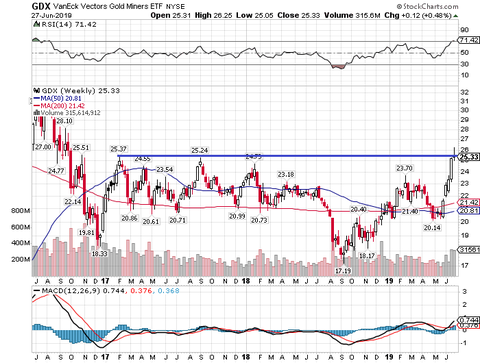Click the 'Volume 315.6M' header value
The image size is (480, 363).
[x=352, y=15]
